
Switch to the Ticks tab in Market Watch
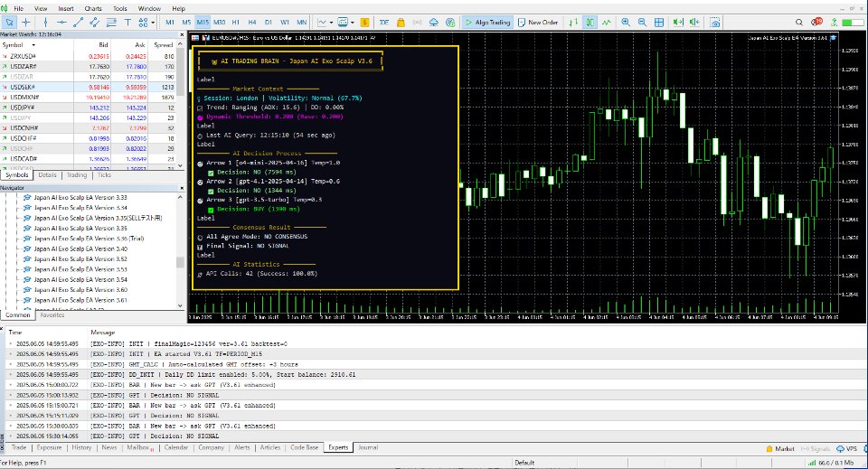104,174
